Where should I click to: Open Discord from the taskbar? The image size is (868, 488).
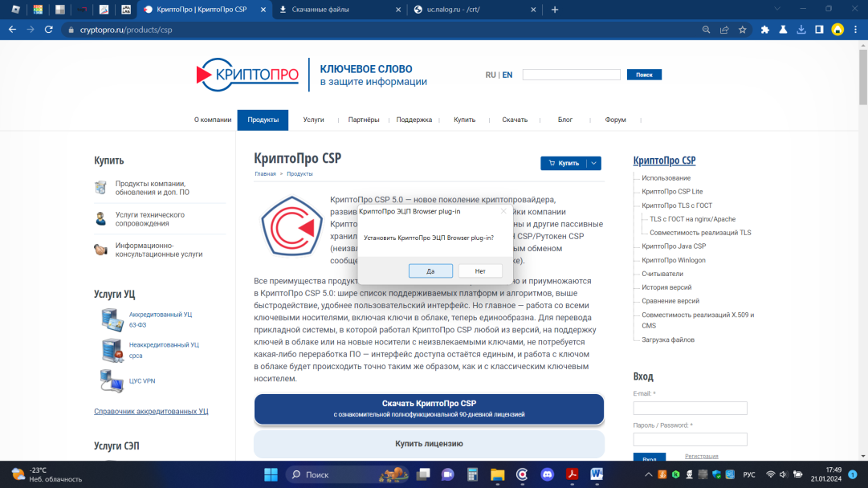coord(547,474)
